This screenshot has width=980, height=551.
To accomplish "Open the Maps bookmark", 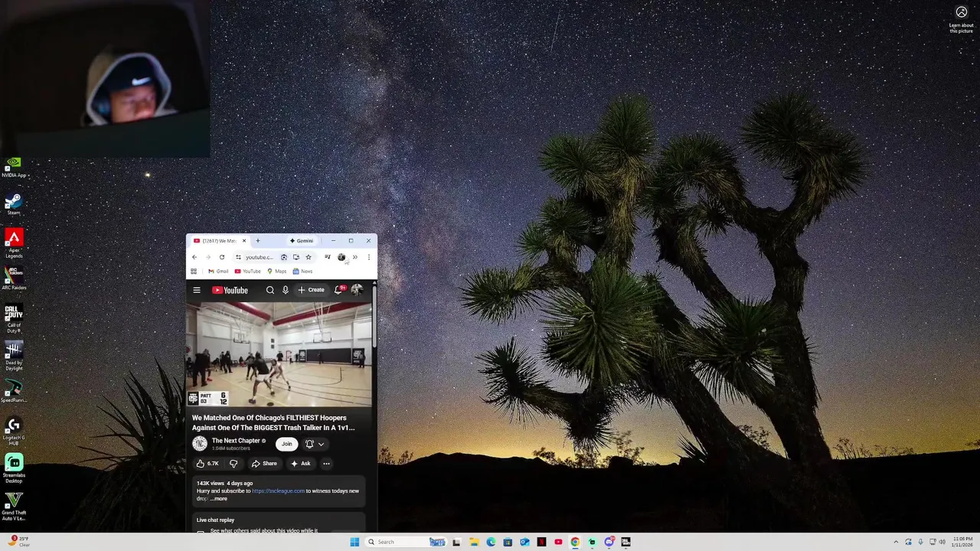I will pyautogui.click(x=276, y=271).
